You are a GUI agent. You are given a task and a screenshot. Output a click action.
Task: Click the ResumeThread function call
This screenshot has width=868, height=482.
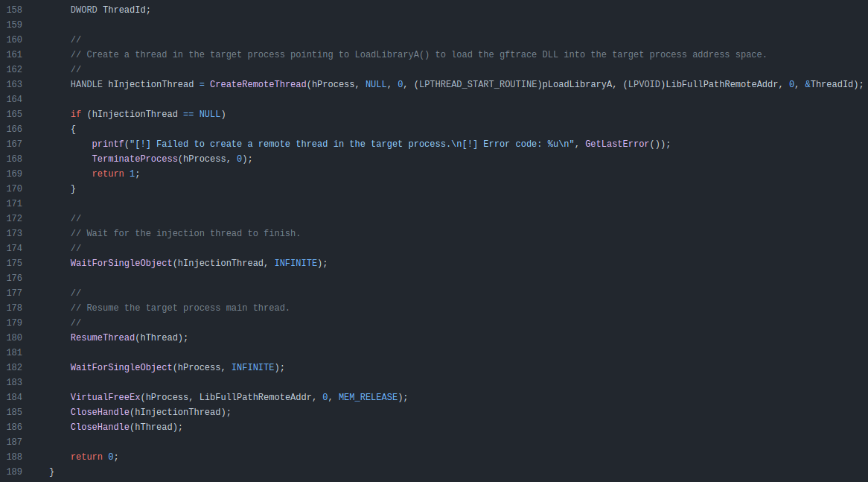pyautogui.click(x=103, y=337)
